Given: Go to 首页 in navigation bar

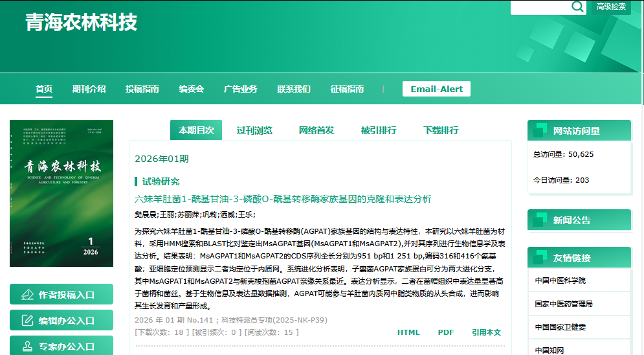Looking at the screenshot, I should tap(44, 89).
